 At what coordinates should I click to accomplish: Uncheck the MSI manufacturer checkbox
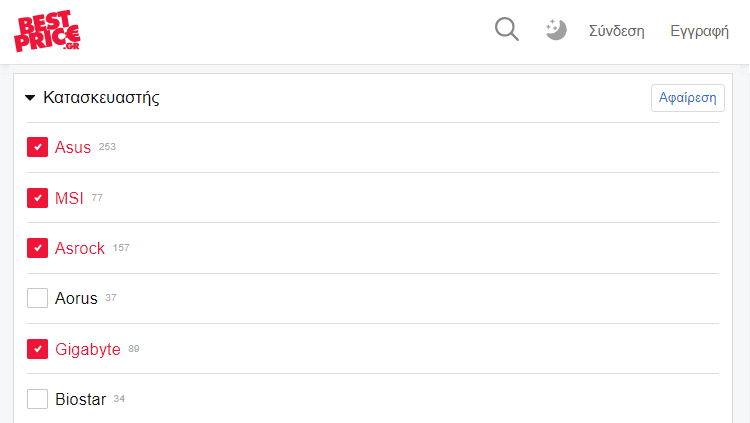37,198
